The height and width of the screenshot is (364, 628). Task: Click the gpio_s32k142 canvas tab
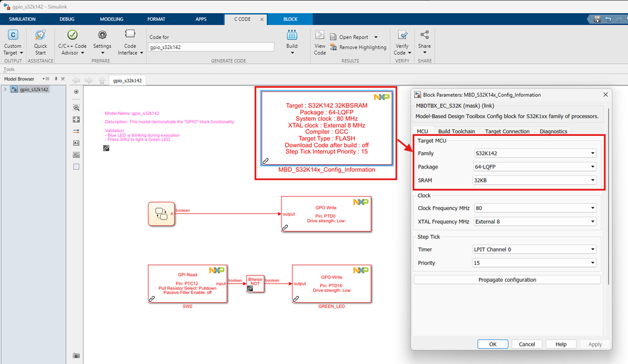point(128,80)
